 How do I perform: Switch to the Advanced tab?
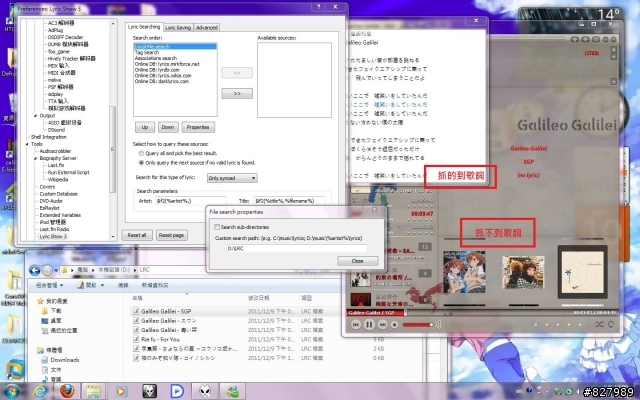point(207,27)
